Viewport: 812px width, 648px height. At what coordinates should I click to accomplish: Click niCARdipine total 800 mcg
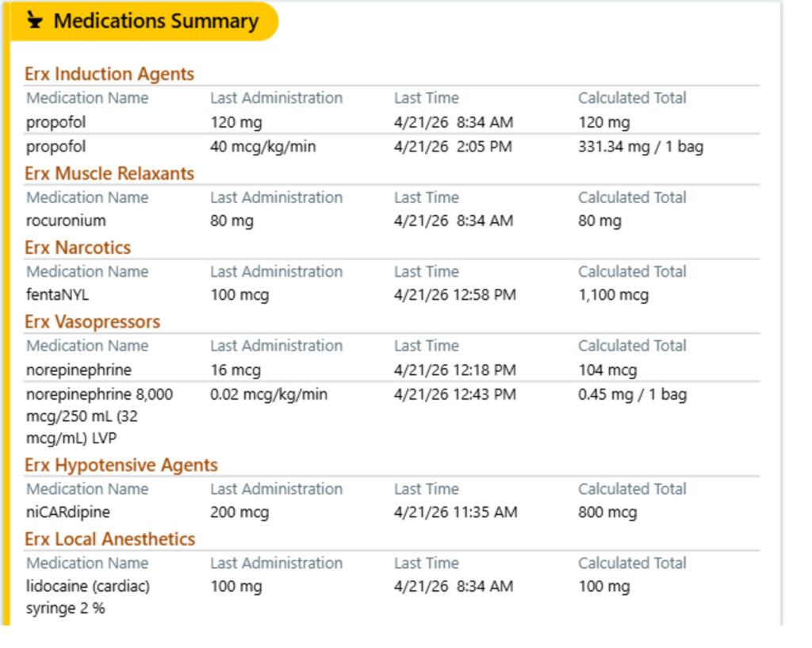[607, 513]
